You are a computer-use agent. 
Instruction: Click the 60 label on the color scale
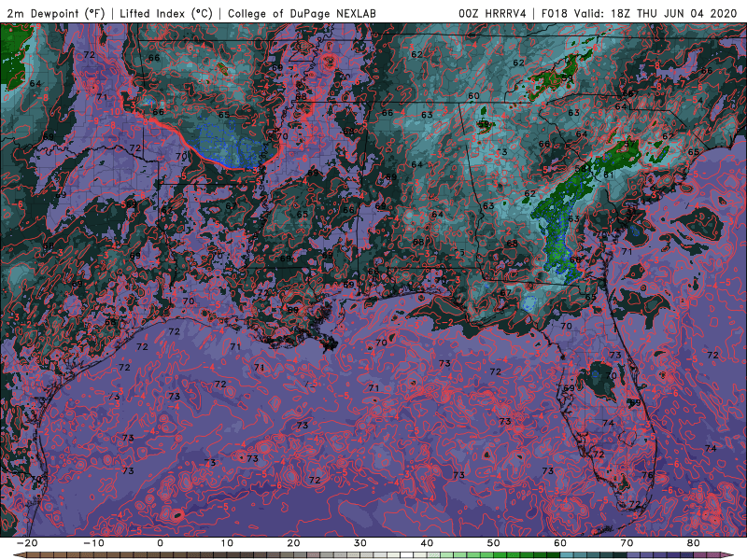point(560,543)
